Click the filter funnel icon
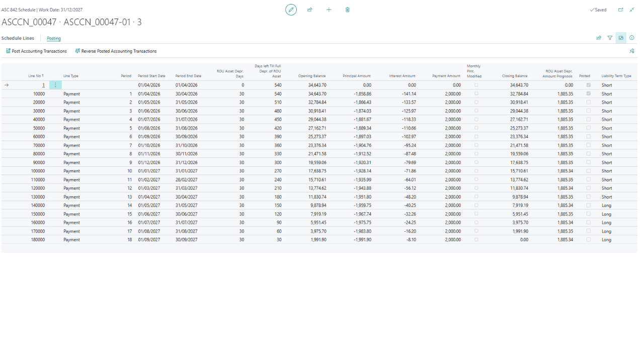The width and height of the screenshot is (644, 362). coord(610,38)
